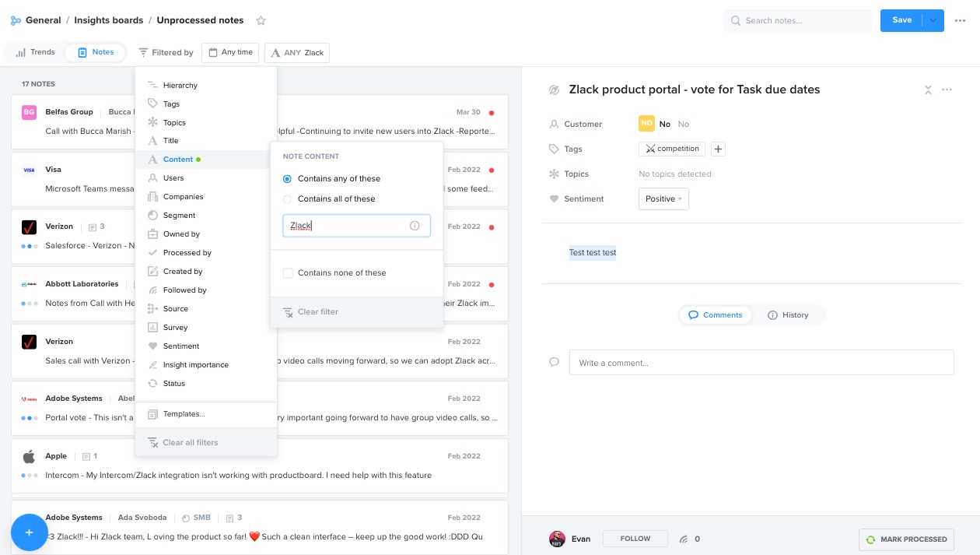Open the Any time date filter
The height and width of the screenshot is (555, 980).
coord(230,52)
